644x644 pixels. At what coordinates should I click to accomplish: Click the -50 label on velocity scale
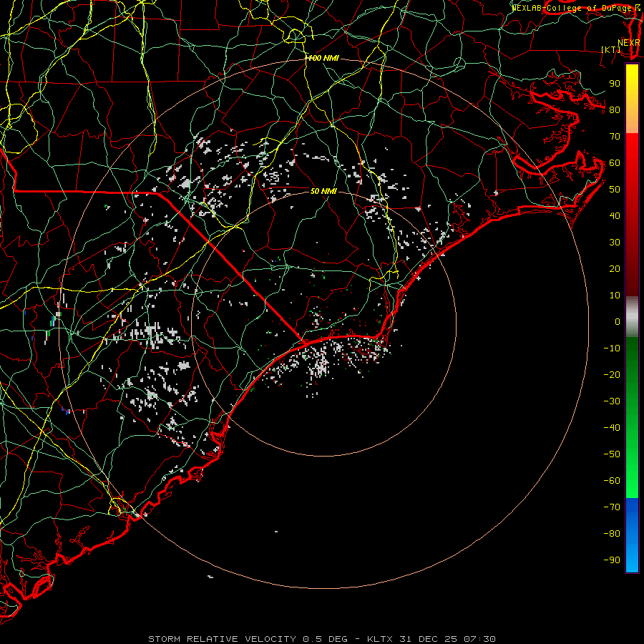612,454
